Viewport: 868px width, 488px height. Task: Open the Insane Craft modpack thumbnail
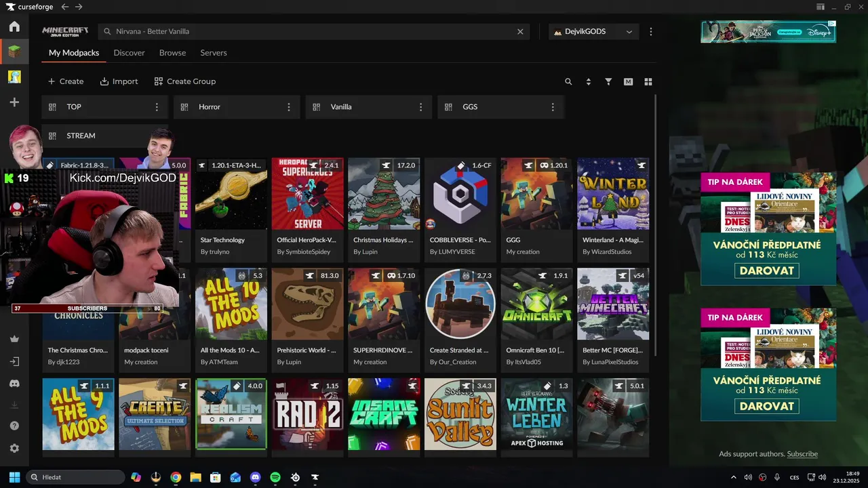tap(384, 414)
